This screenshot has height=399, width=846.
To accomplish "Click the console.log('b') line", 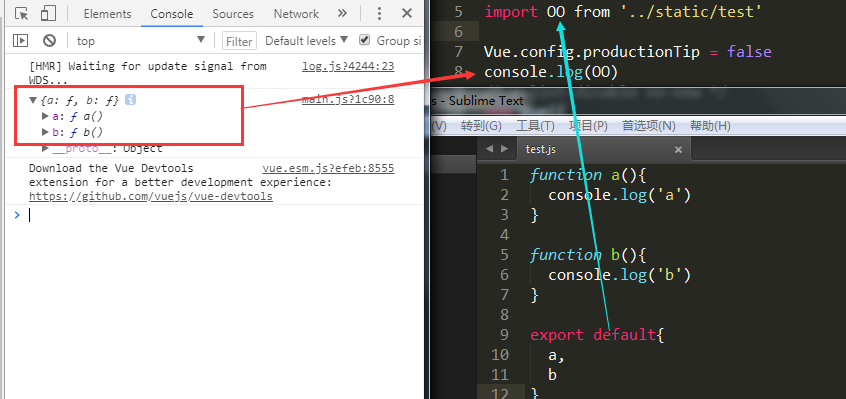I will pos(619,274).
